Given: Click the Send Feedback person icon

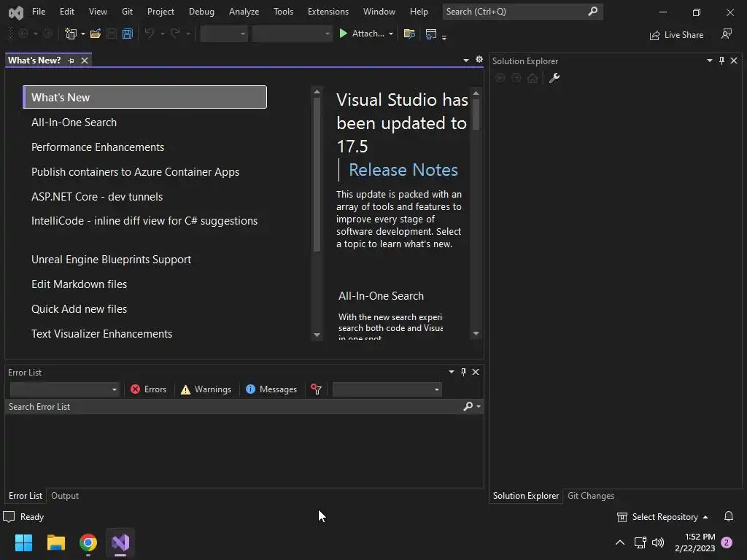Looking at the screenshot, I should pyautogui.click(x=726, y=34).
